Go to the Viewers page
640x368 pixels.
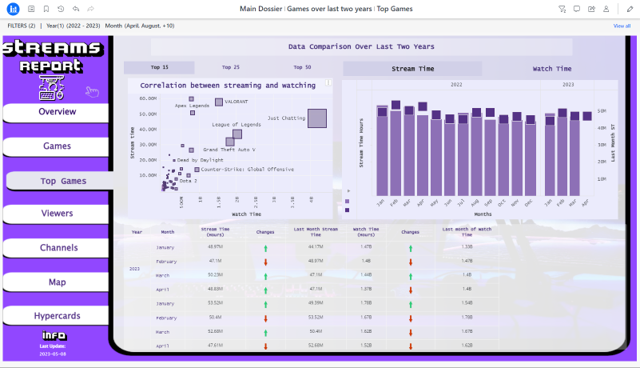coord(56,213)
